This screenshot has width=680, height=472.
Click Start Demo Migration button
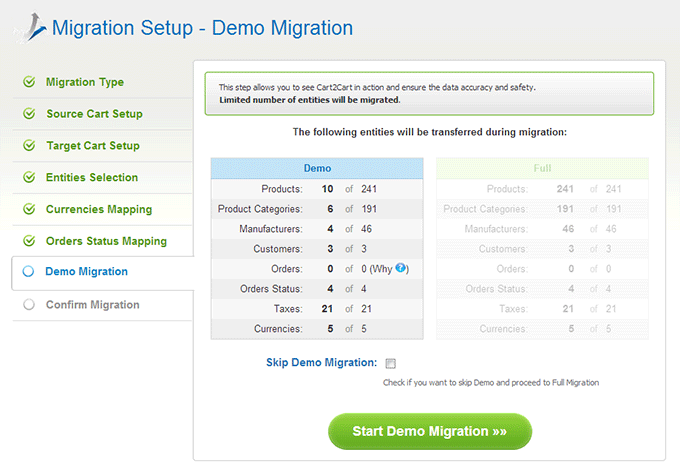(430, 431)
